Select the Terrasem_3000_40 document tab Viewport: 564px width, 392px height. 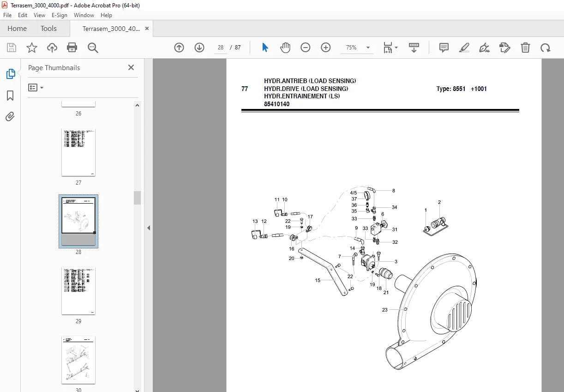click(111, 29)
